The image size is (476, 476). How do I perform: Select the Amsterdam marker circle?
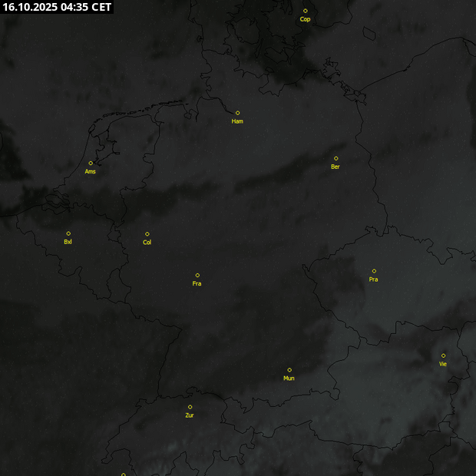pos(91,163)
